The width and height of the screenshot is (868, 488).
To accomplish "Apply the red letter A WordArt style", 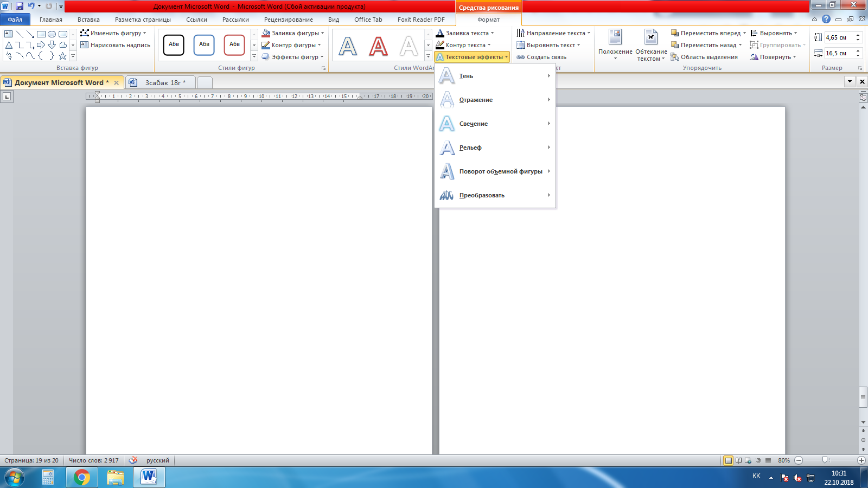I will [378, 46].
